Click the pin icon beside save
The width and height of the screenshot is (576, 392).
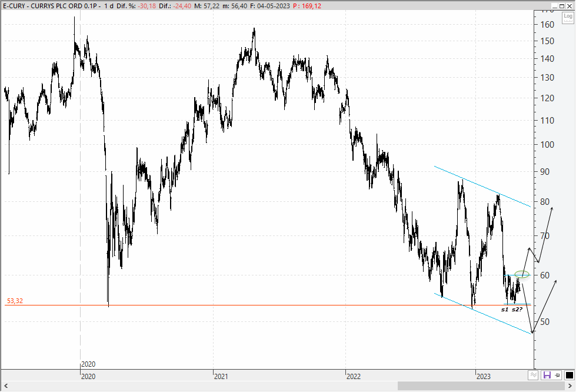(x=557, y=375)
